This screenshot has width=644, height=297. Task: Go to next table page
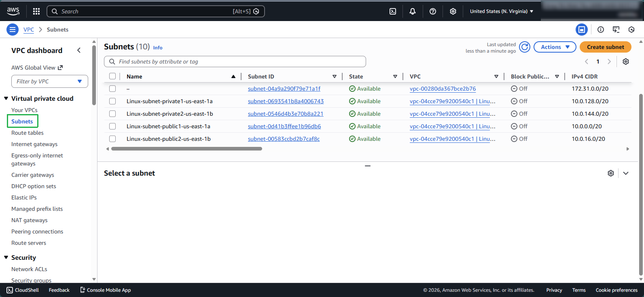point(609,62)
